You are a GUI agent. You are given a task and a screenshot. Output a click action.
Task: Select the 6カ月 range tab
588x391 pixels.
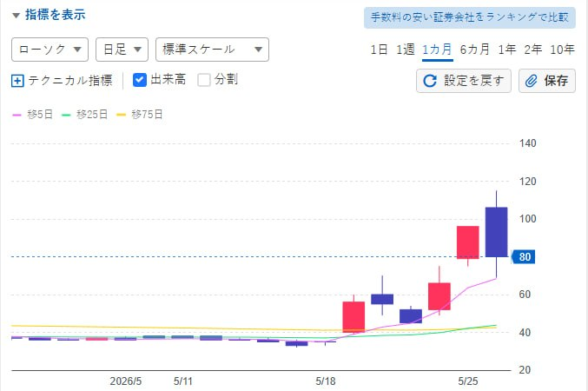[x=475, y=50]
